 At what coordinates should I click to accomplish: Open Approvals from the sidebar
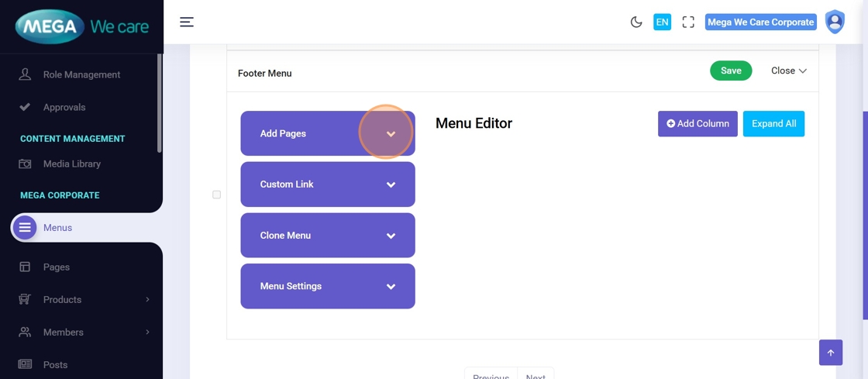(64, 107)
